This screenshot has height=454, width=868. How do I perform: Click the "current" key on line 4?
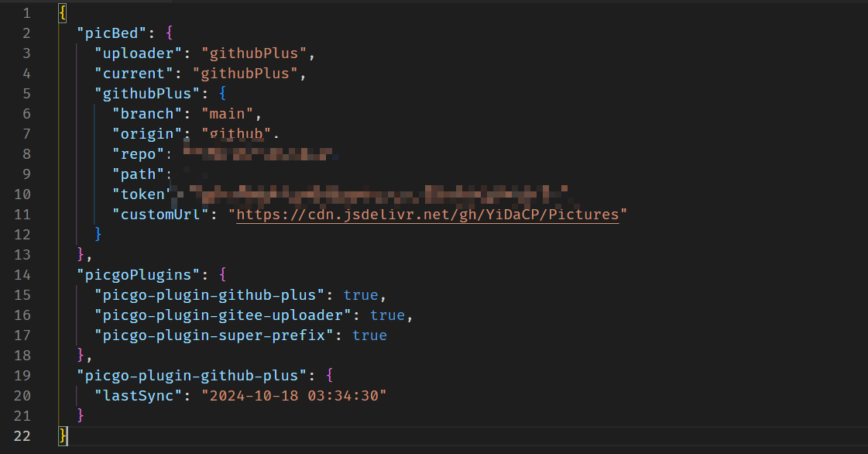click(x=133, y=73)
